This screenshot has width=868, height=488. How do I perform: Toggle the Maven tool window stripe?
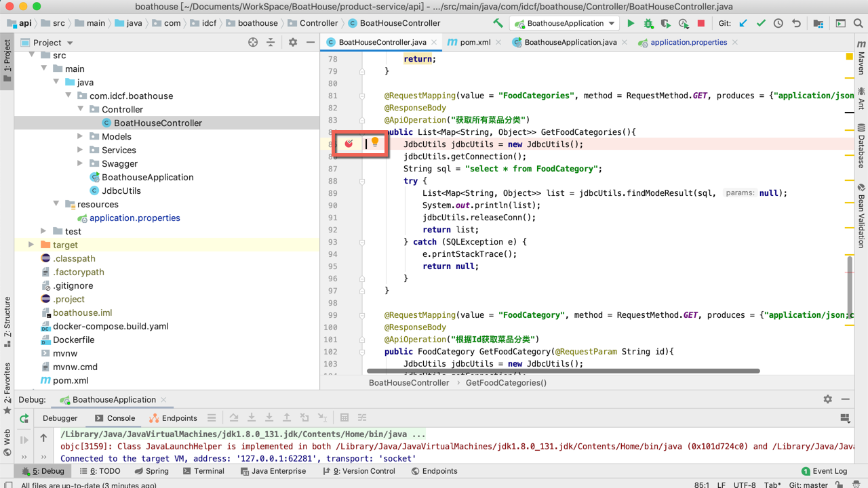pos(861,58)
